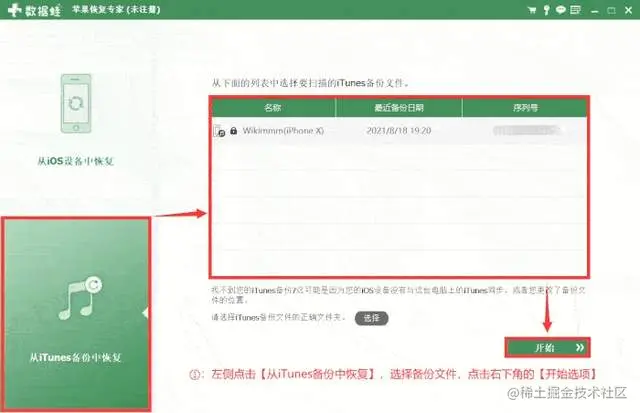Open the chat feedback bubble icon

coord(561,10)
